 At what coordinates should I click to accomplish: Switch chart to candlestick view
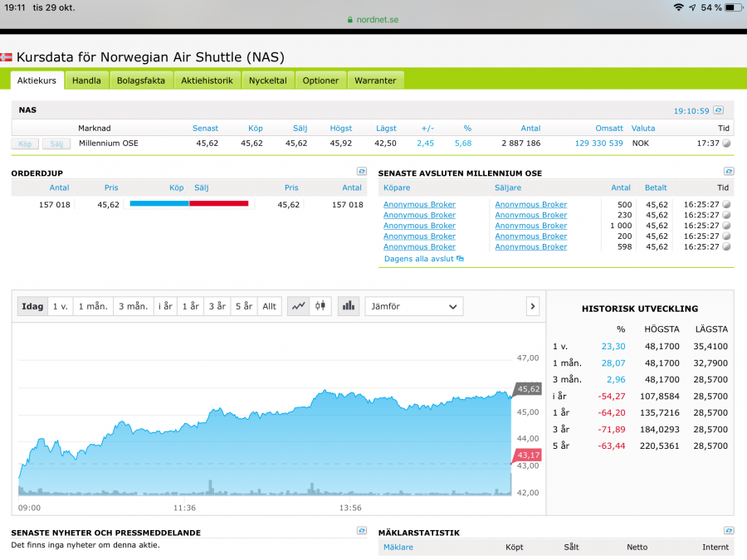(x=320, y=306)
